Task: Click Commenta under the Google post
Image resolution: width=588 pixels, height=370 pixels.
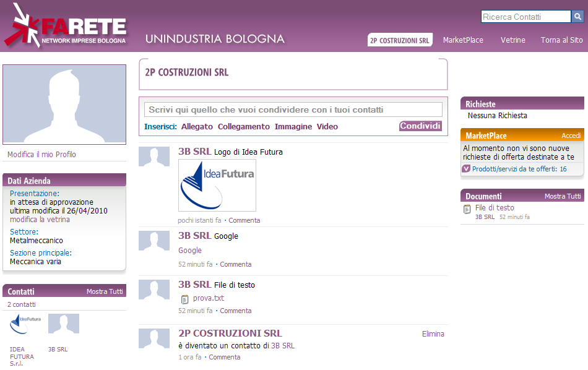Action: point(235,264)
